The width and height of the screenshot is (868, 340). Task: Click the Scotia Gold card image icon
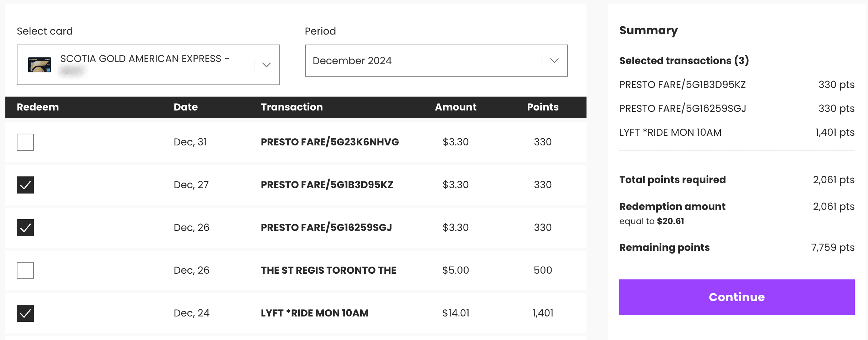point(40,65)
